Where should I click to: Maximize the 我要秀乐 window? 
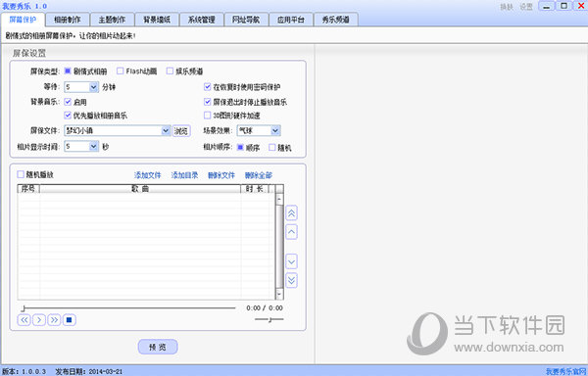tap(563, 6)
